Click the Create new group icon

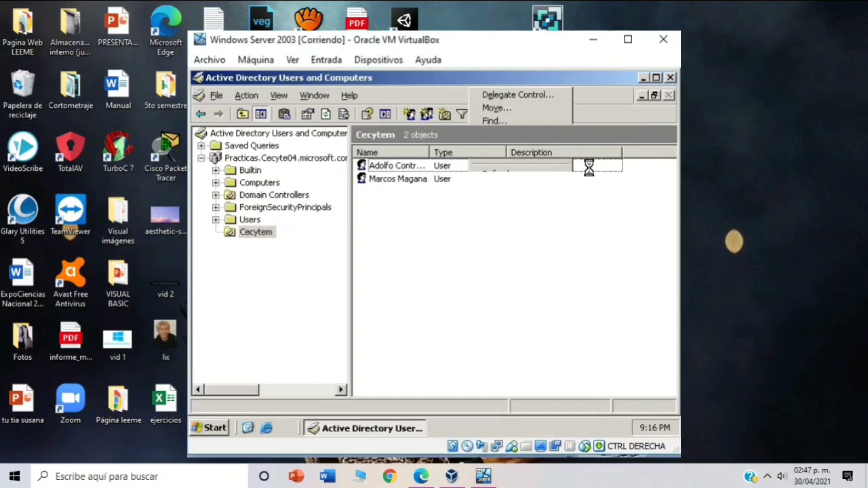click(x=427, y=115)
